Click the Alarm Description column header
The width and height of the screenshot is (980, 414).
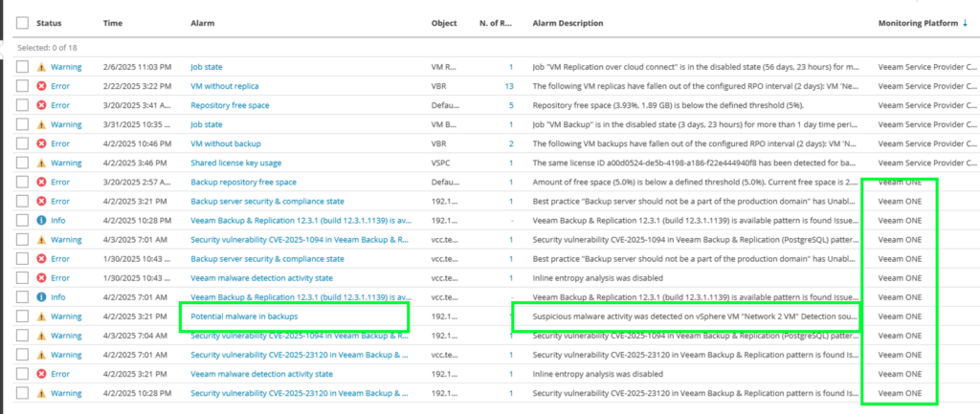click(568, 23)
